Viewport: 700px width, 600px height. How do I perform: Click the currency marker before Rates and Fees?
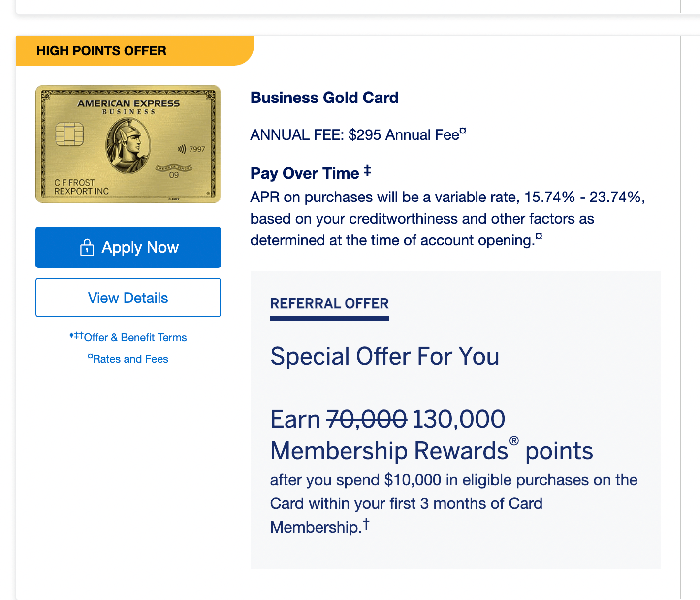(90, 356)
